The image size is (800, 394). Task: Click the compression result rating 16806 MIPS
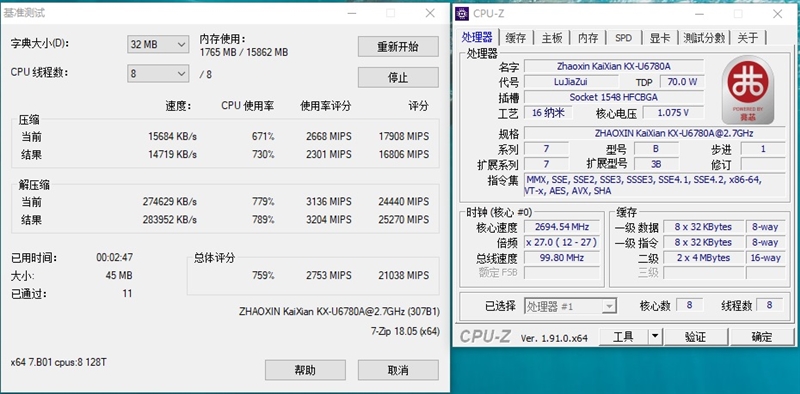(404, 154)
